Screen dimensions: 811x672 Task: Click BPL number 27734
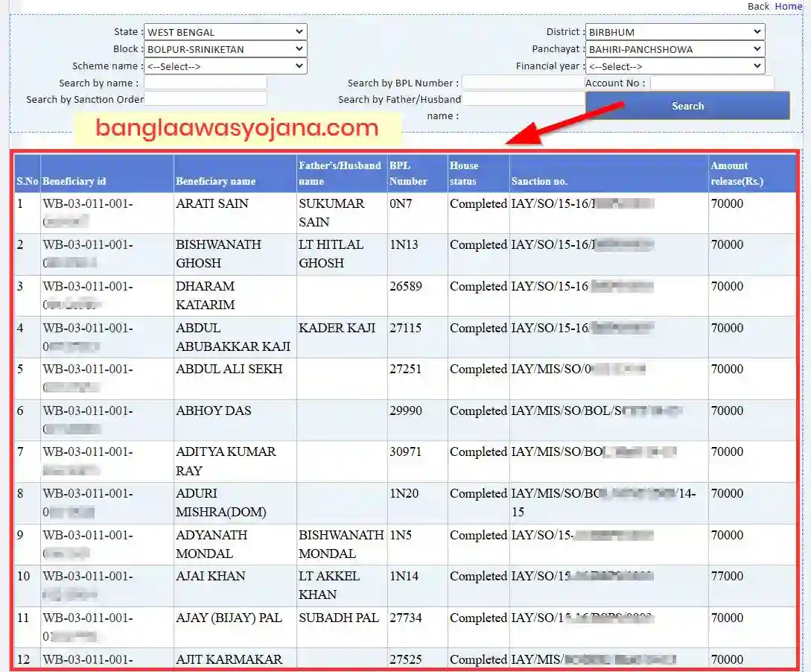tap(406, 618)
